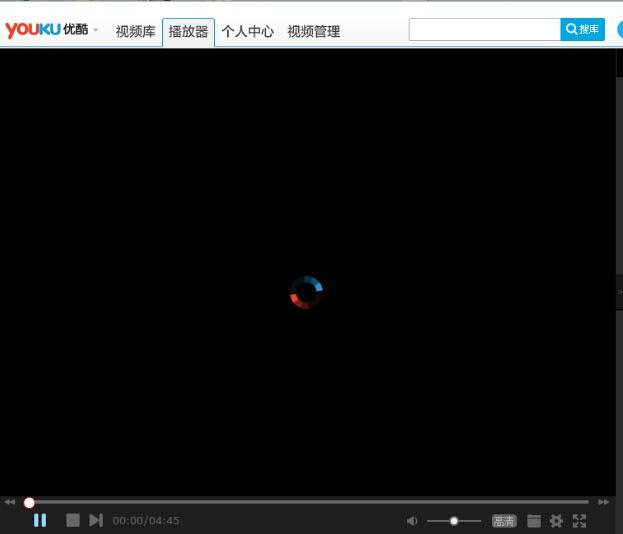
Task: Expand the dropdown arrow beside Youku logo
Action: pyautogui.click(x=96, y=30)
